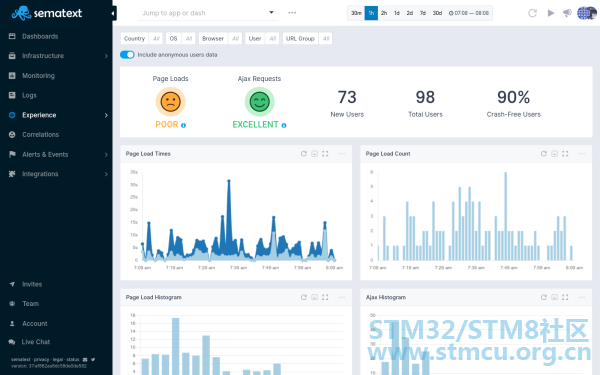600x375 pixels.
Task: Click the Dashboards sidebar icon
Action: click(12, 36)
